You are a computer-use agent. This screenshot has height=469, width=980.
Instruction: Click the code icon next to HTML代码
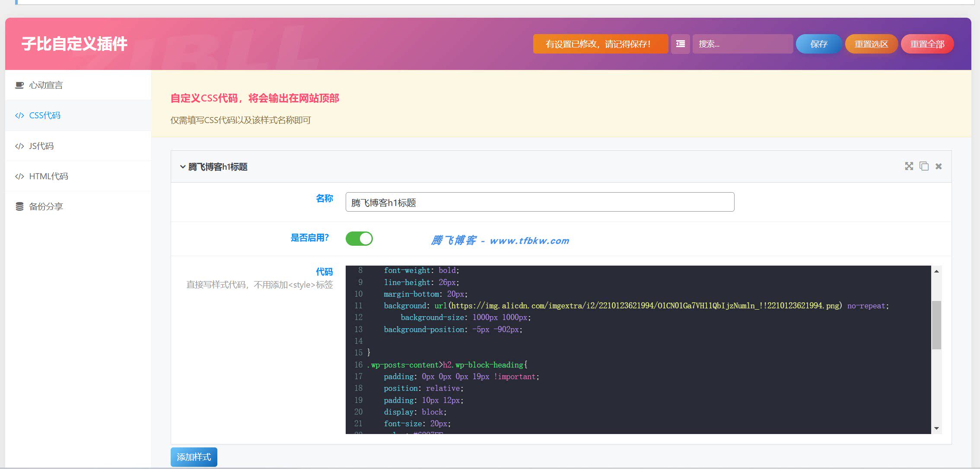[19, 177]
